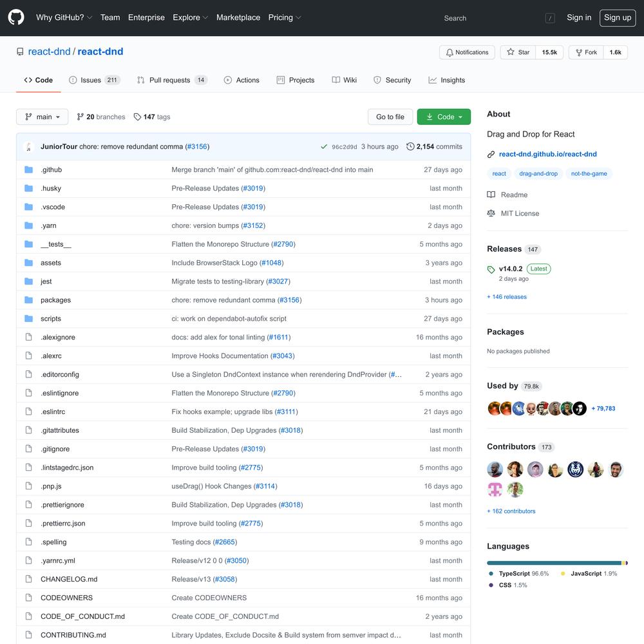Click the pink T-logo contributor avatar
The width and height of the screenshot is (644, 644).
[x=495, y=489]
